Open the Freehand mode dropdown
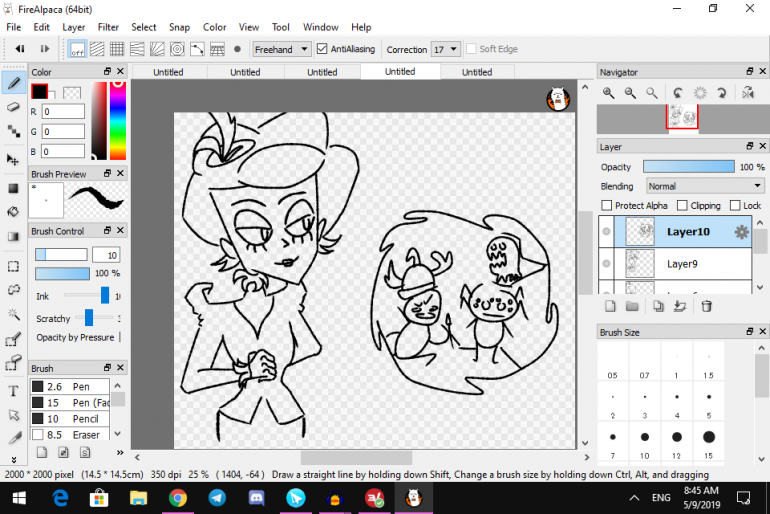770x514 pixels. click(281, 48)
